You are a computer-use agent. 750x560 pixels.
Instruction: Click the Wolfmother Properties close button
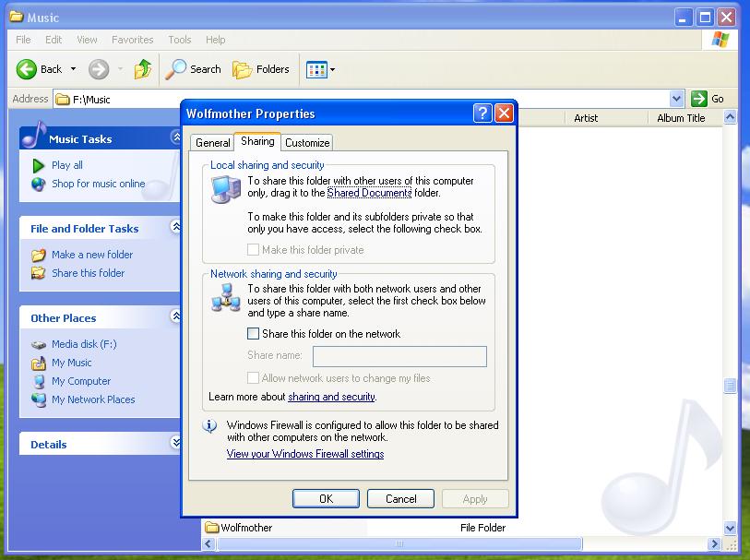(x=504, y=113)
